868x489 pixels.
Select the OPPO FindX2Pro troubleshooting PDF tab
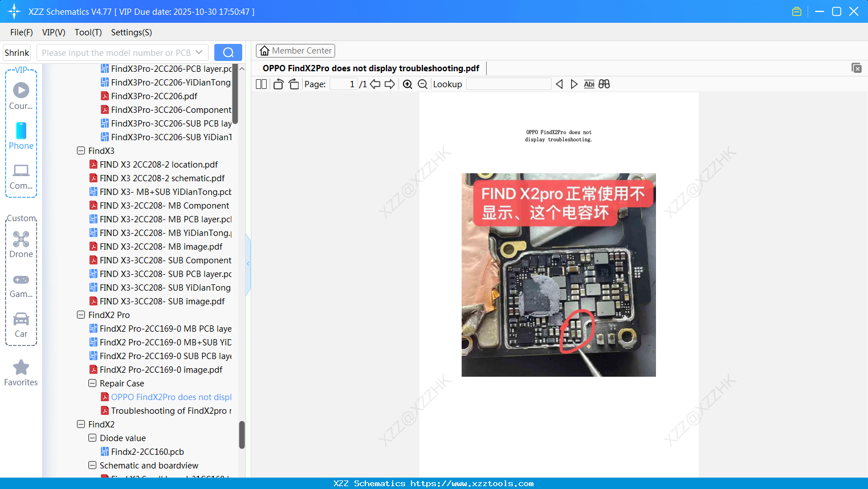click(371, 68)
